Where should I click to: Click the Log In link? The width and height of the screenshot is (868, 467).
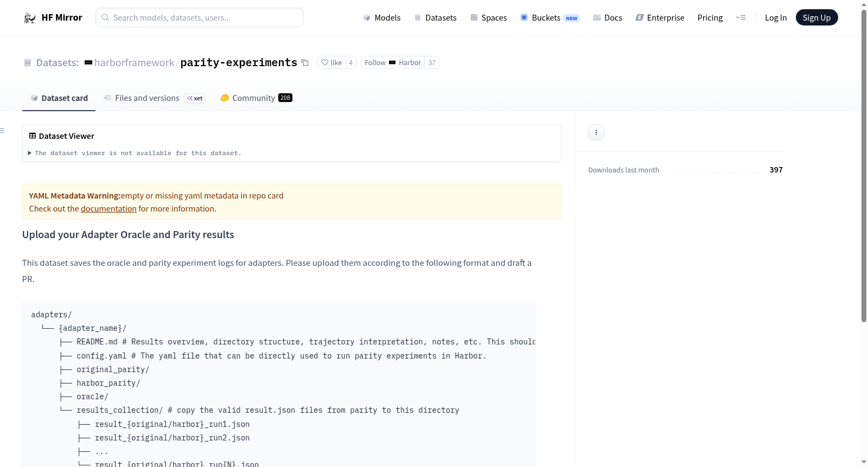pyautogui.click(x=776, y=18)
